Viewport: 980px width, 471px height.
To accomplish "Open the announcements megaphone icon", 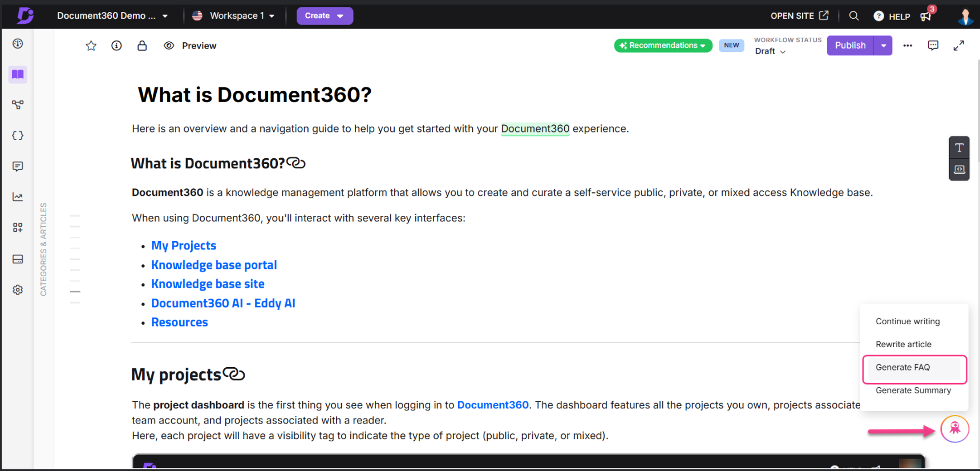I will pyautogui.click(x=925, y=17).
